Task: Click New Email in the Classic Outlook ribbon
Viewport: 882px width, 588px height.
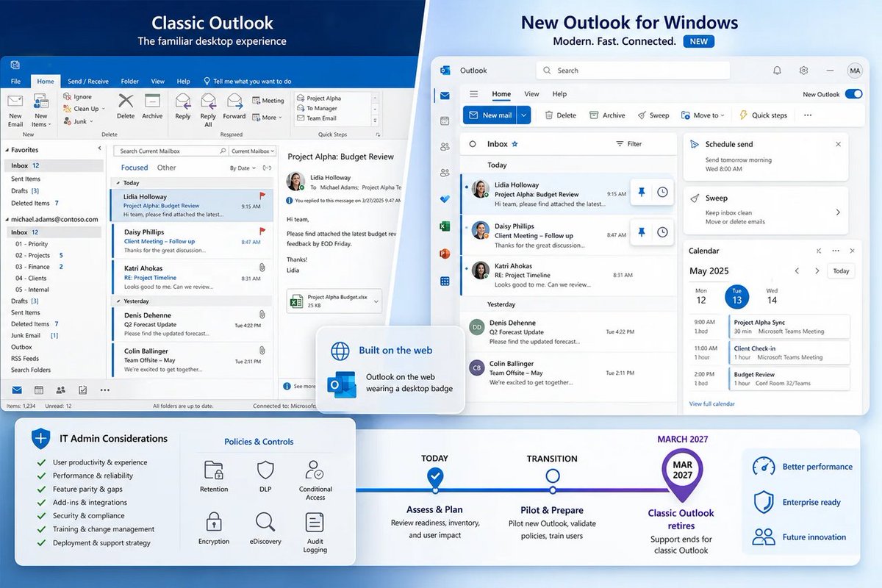Action: coord(15,110)
